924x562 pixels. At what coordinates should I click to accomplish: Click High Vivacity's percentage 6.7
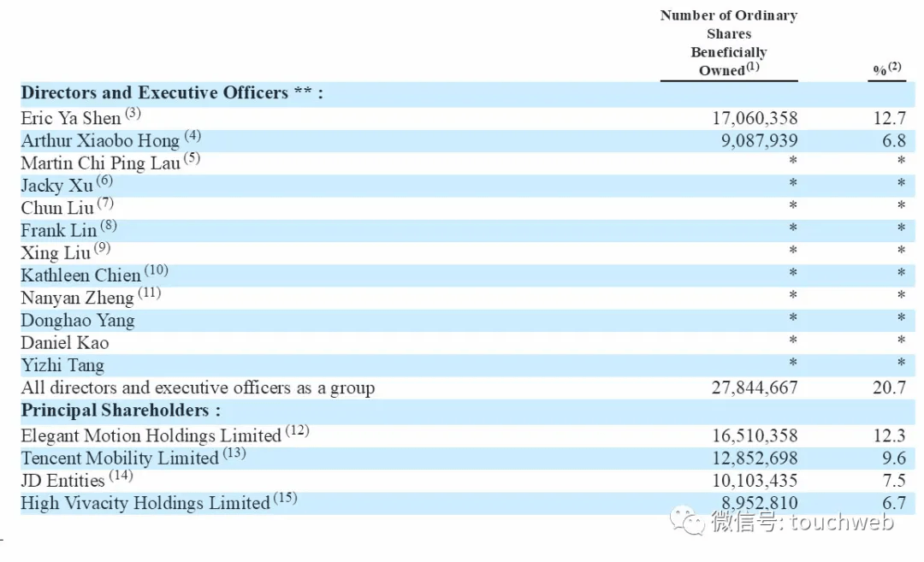[894, 503]
